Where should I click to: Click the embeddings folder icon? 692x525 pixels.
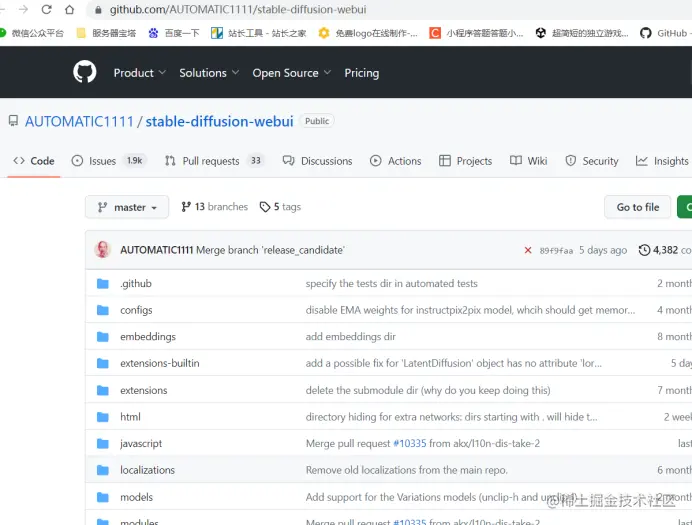click(103, 337)
